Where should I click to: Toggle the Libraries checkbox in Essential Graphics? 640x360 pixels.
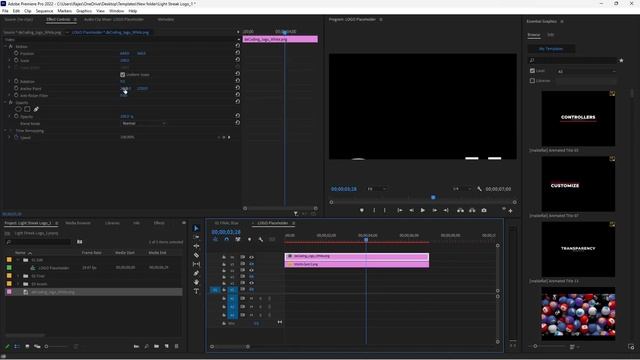coord(532,81)
